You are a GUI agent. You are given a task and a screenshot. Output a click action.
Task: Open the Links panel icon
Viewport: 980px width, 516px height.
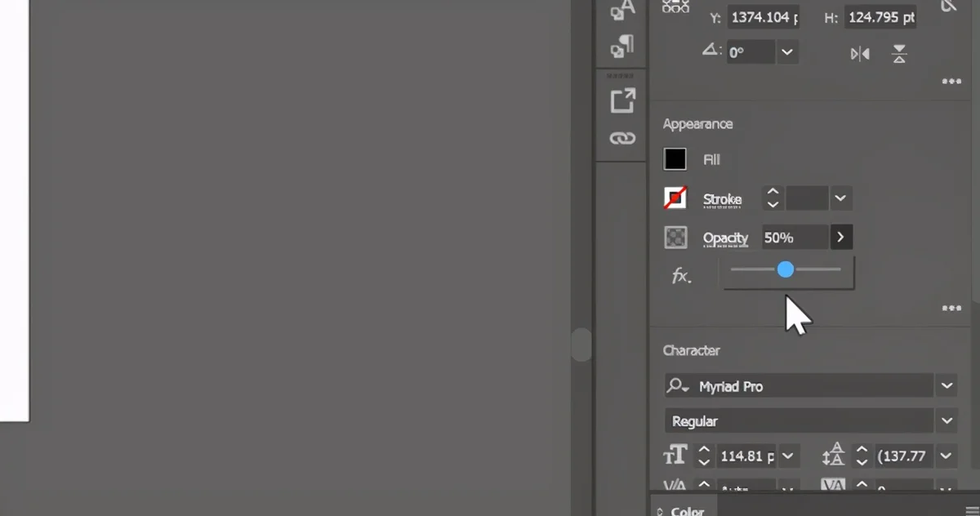(x=622, y=138)
